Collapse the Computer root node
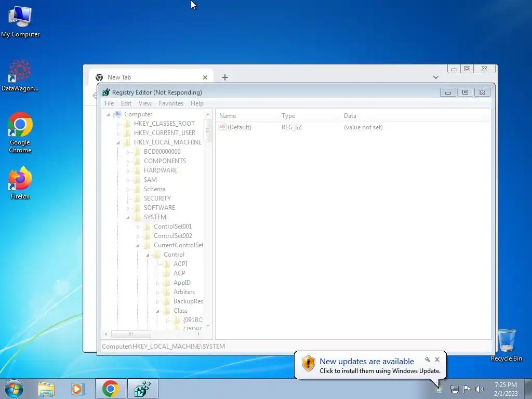The image size is (532, 399). pos(108,115)
